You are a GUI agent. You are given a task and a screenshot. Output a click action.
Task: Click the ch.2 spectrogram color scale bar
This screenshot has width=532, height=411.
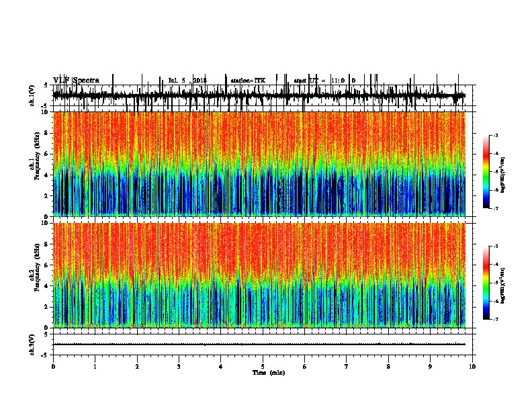486,283
